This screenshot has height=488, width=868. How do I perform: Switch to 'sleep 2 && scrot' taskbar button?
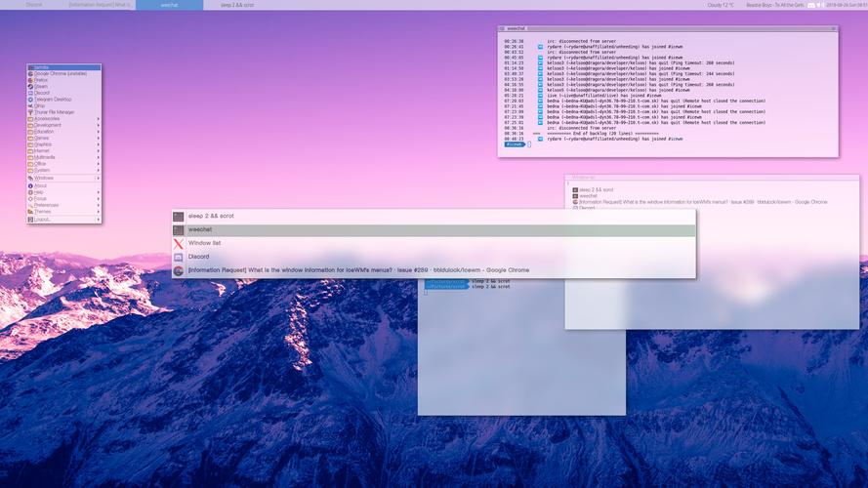(237, 5)
